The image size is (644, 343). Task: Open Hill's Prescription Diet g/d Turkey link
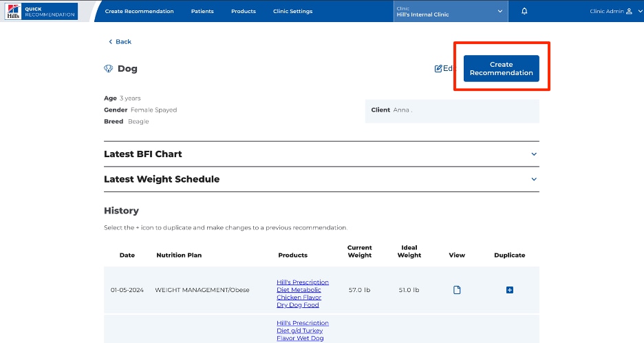tap(302, 331)
